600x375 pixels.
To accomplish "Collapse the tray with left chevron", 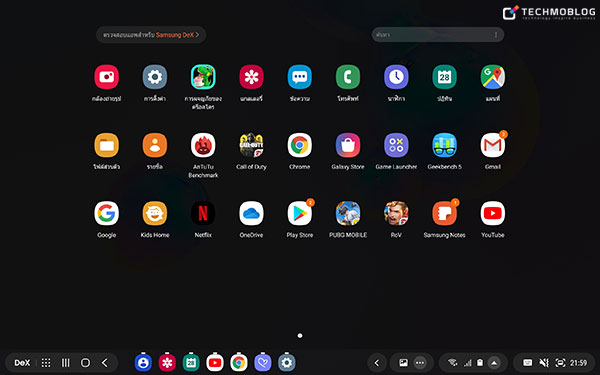I will pyautogui.click(x=377, y=363).
